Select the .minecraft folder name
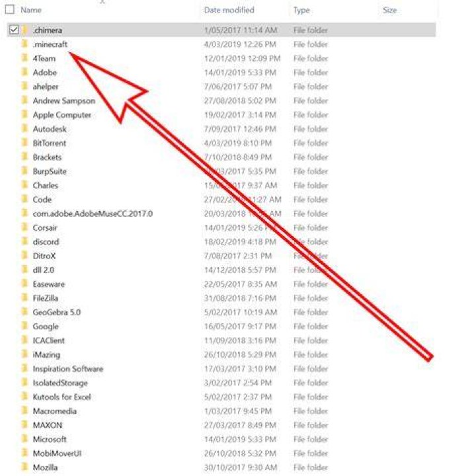Image resolution: width=476 pixels, height=476 pixels. (x=50, y=44)
